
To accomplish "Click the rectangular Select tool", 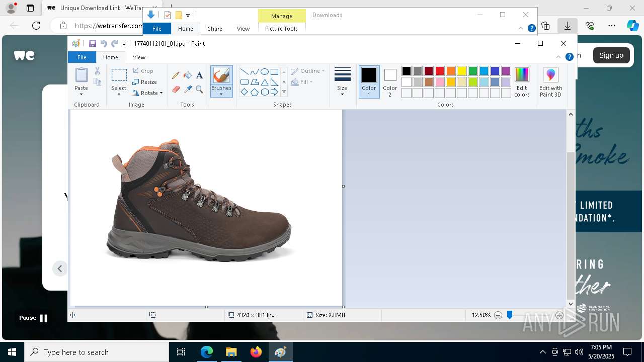I will tap(119, 75).
